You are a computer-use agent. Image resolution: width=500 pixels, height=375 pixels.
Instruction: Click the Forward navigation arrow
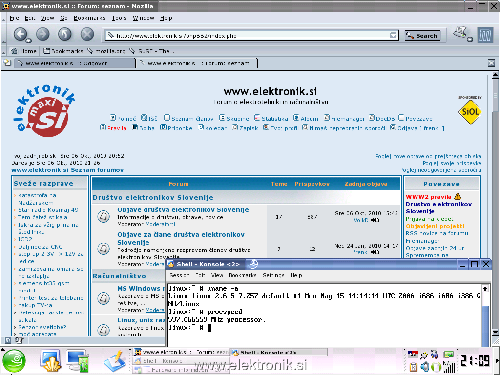tap(43, 34)
